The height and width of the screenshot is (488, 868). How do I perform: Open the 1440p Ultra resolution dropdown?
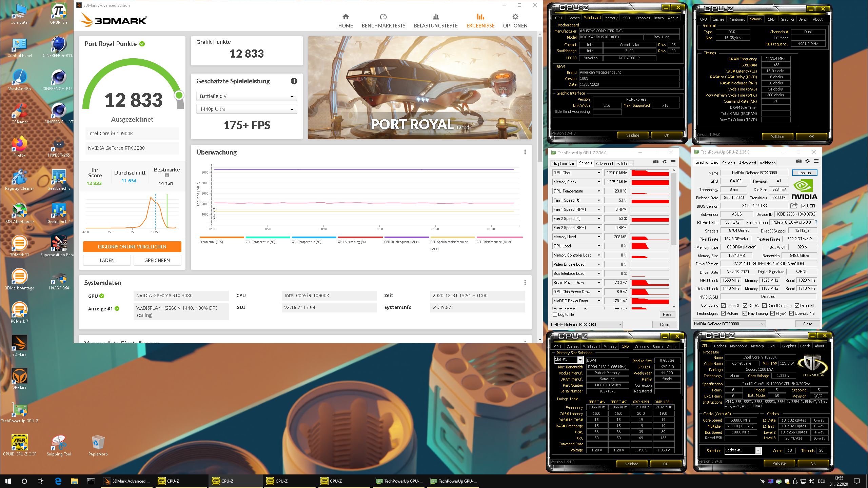(246, 109)
